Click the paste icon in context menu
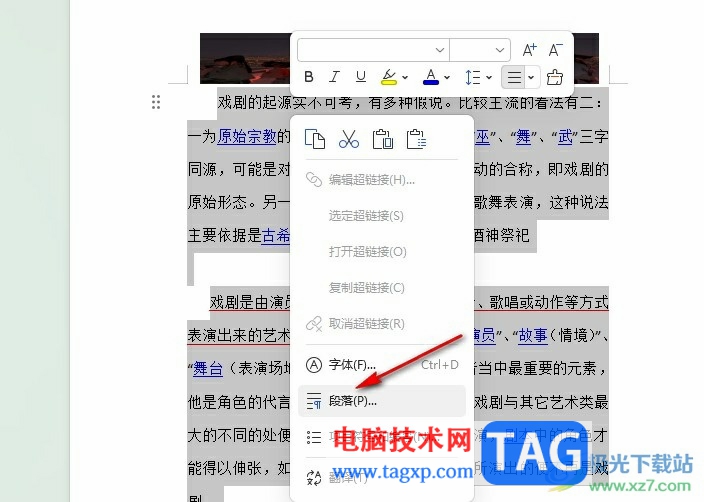Screen dimensions: 704x502 pos(383,138)
